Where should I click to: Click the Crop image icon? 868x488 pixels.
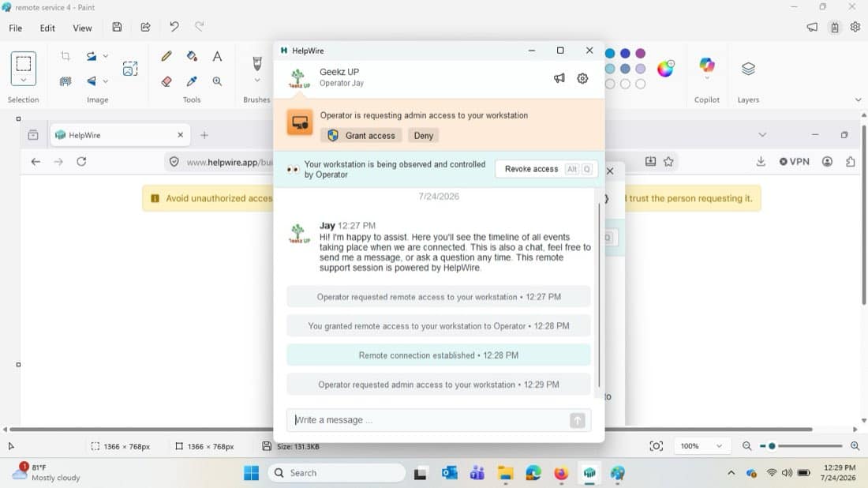pos(65,56)
